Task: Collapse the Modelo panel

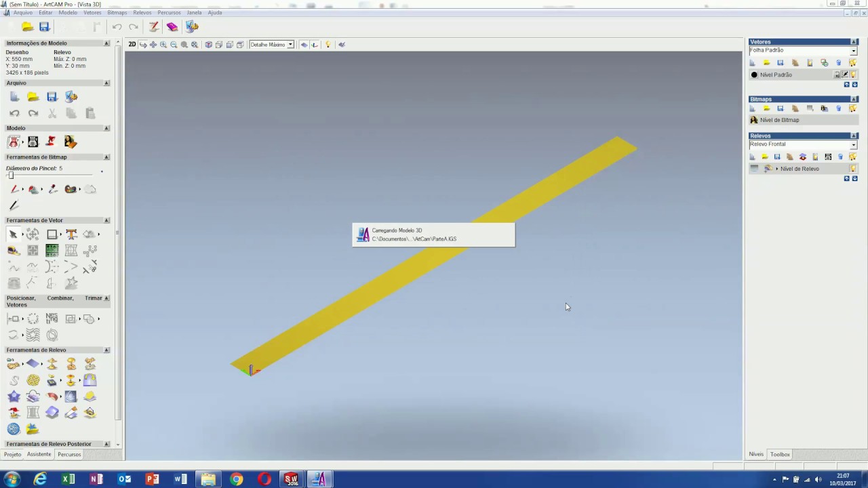Action: (106, 128)
